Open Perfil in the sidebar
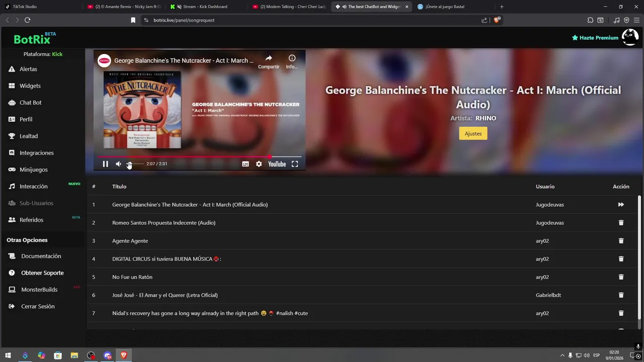 [26, 119]
